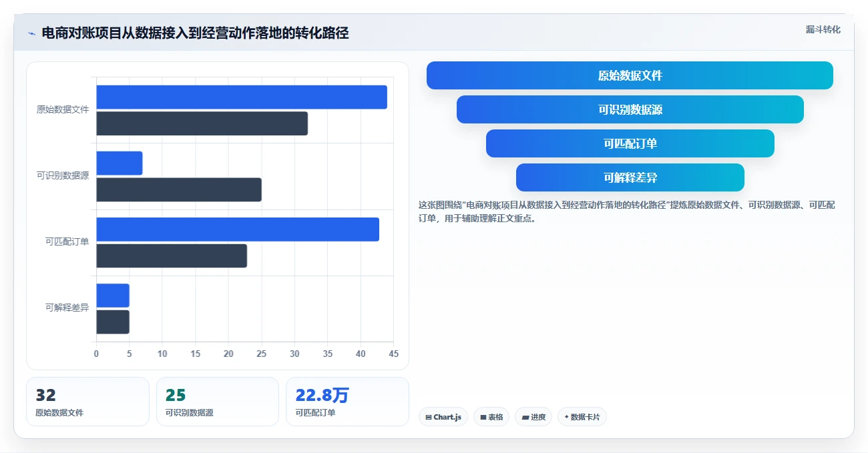
Task: Open the stat card showing 32
Action: (87, 402)
